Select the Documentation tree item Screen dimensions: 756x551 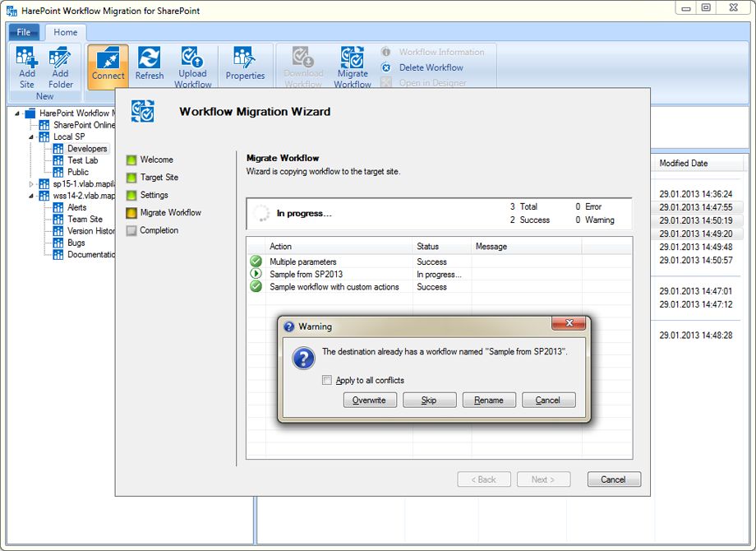coord(90,255)
